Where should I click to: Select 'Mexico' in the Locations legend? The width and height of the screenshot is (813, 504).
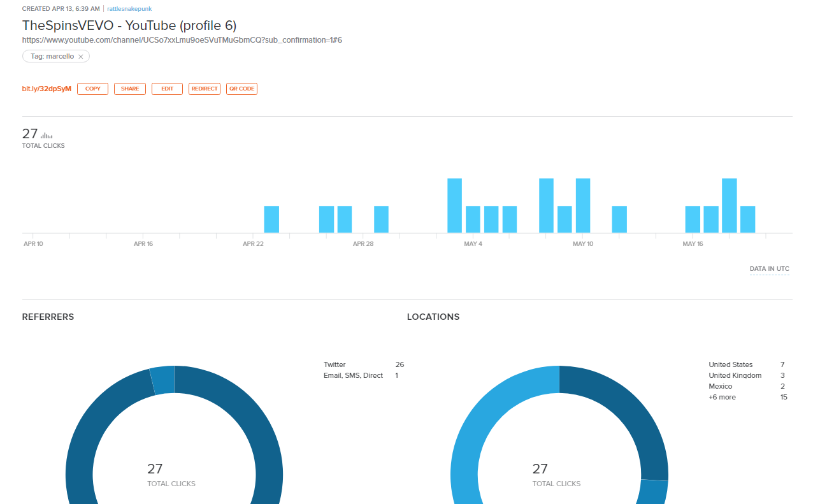pyautogui.click(x=721, y=386)
